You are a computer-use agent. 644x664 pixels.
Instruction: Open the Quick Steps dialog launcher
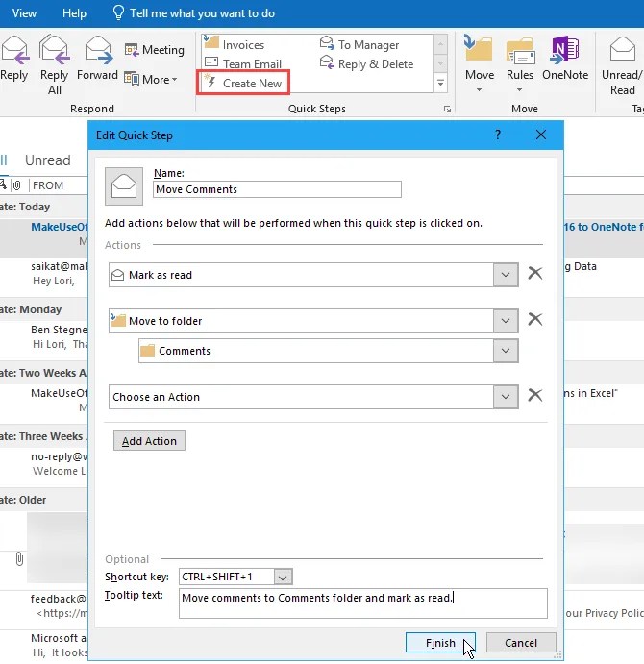coord(447,110)
